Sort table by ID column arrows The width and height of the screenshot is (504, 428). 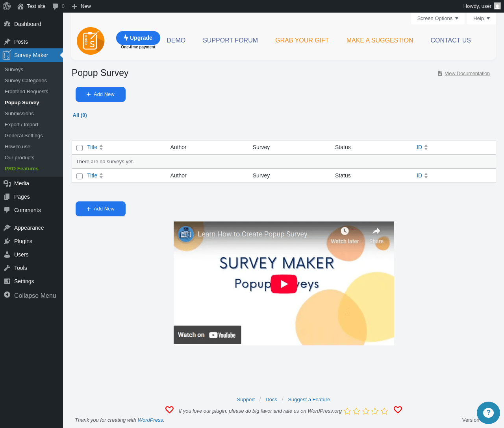[426, 147]
